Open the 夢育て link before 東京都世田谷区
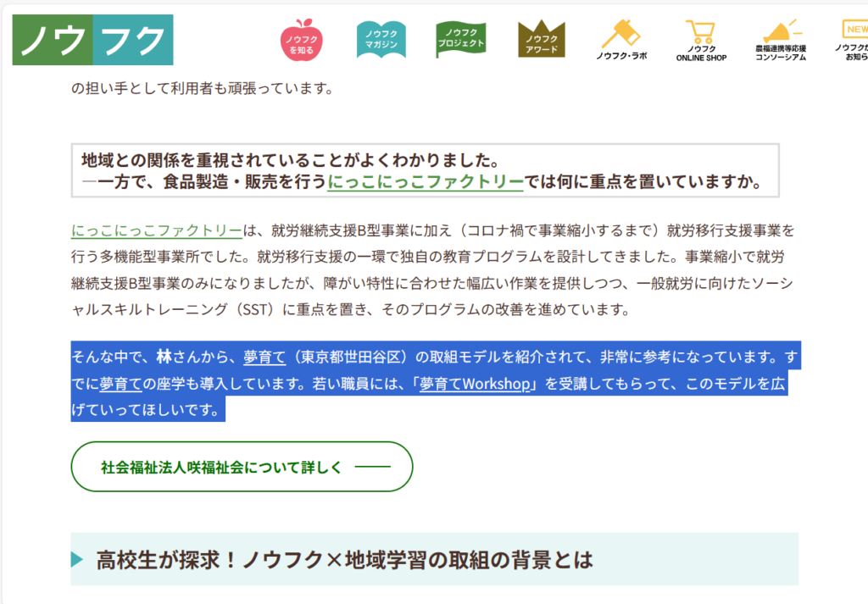This screenshot has width=868, height=604. (x=264, y=357)
